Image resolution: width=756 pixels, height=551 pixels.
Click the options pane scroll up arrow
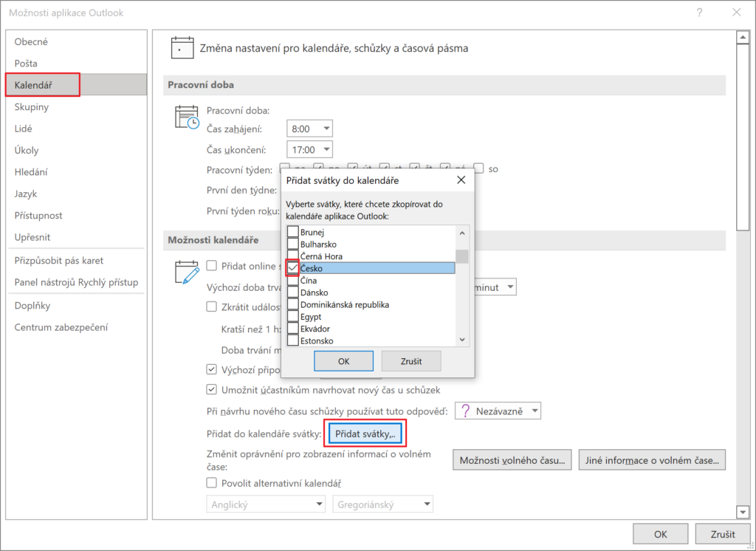(x=743, y=37)
